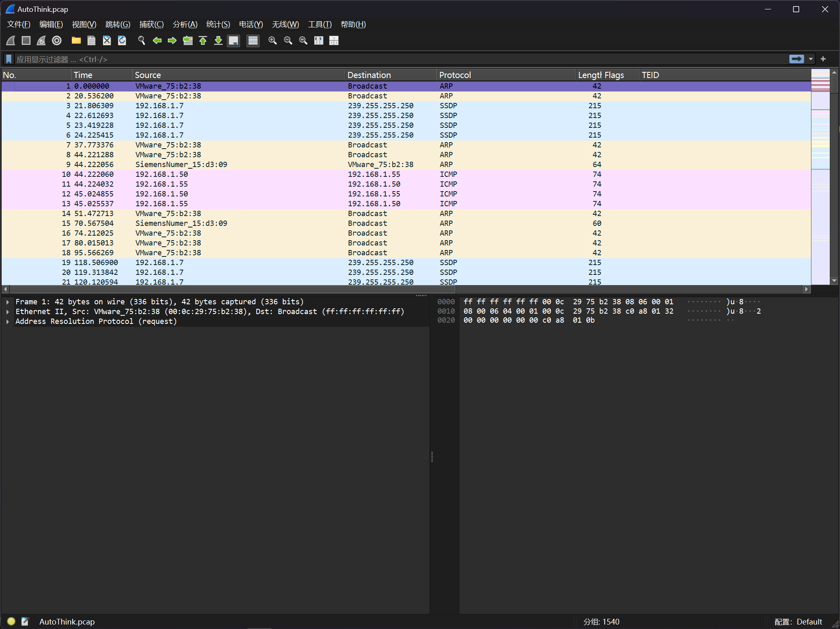Screen dimensions: 840x629
Task: Expand Address Resolution Protocol tree
Action: [x=8, y=321]
